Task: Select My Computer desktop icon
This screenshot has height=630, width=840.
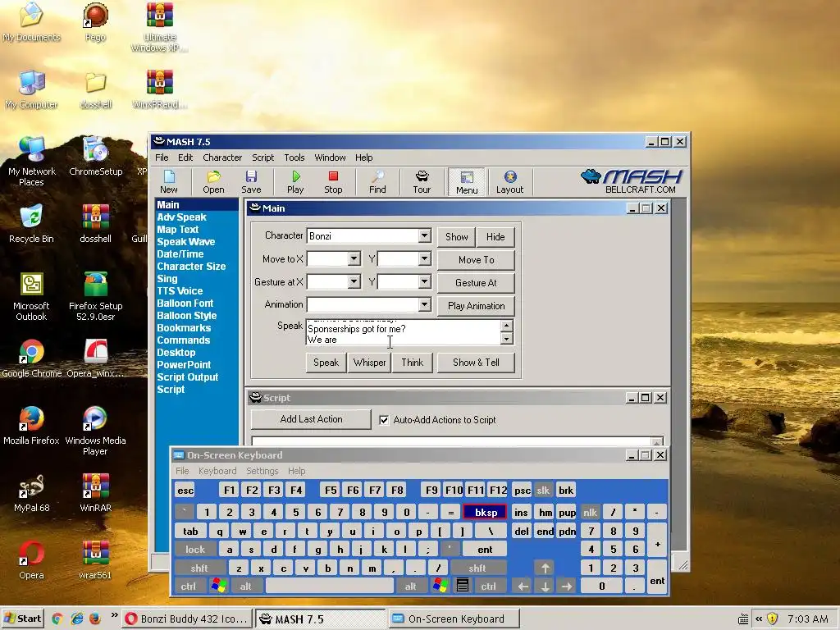Action: pyautogui.click(x=31, y=89)
